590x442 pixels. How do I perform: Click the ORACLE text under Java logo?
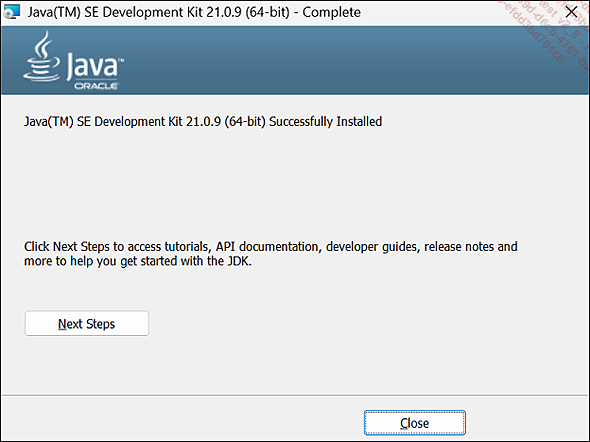[x=96, y=86]
